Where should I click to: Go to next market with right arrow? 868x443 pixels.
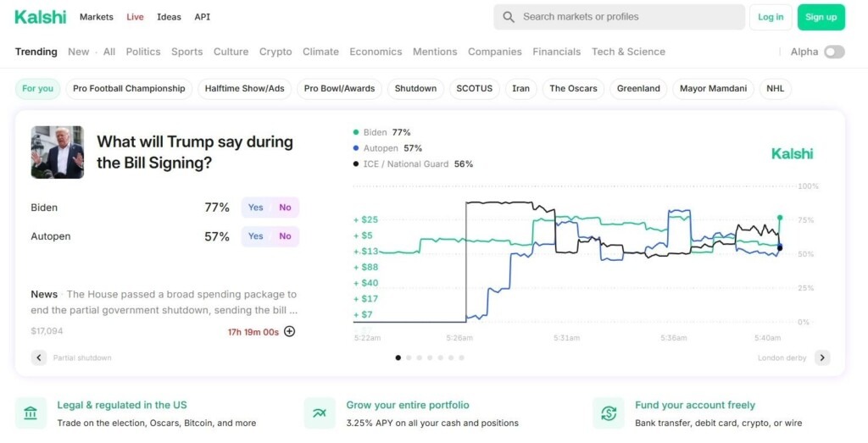pos(822,357)
